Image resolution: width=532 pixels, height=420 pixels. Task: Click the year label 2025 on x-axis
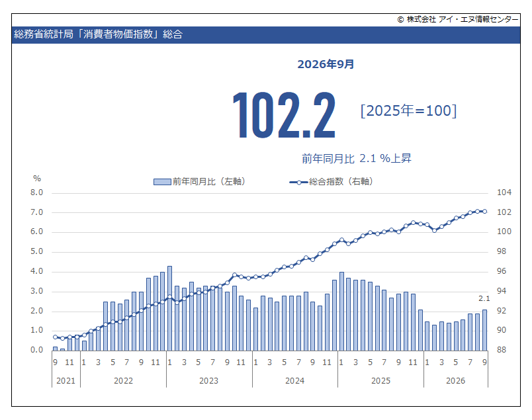[x=380, y=381]
